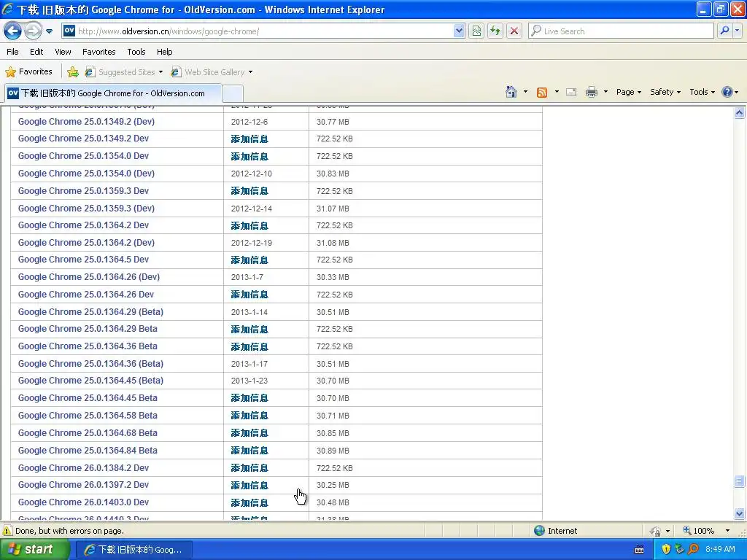
Task: Click the Refresh page icon
Action: [x=495, y=31]
